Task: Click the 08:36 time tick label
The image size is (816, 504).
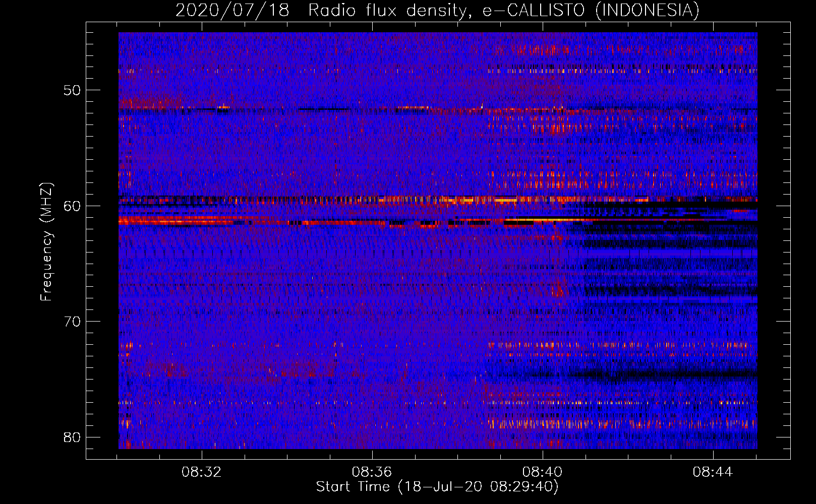Action: (x=372, y=472)
